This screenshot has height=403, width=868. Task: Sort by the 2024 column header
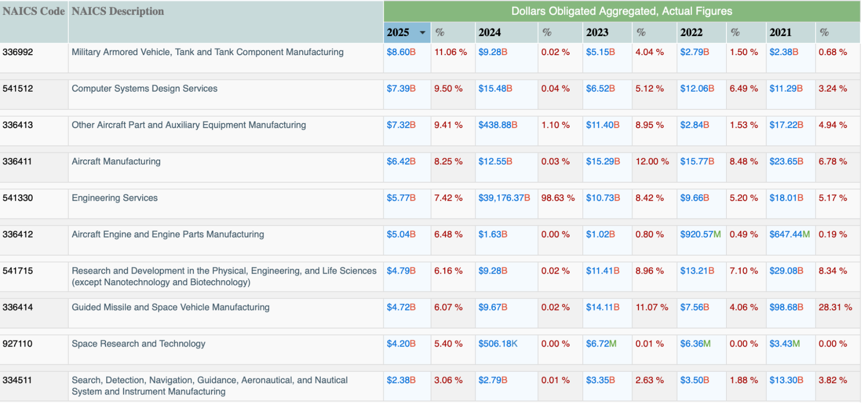(x=489, y=33)
